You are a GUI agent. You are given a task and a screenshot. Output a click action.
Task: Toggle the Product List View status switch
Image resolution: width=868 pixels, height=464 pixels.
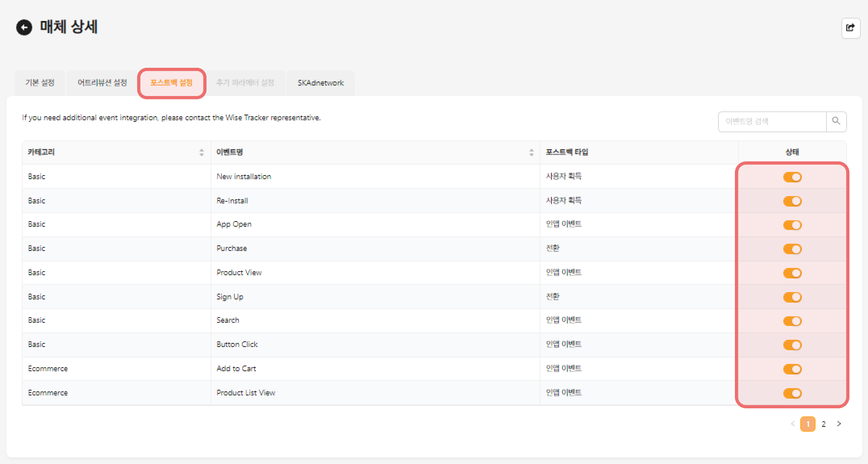coord(792,393)
